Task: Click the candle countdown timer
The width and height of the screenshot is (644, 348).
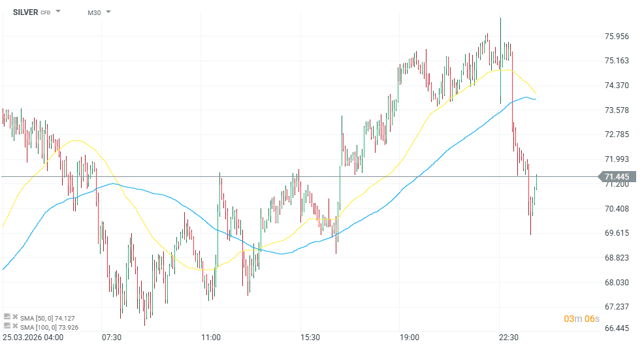Action: (x=581, y=319)
